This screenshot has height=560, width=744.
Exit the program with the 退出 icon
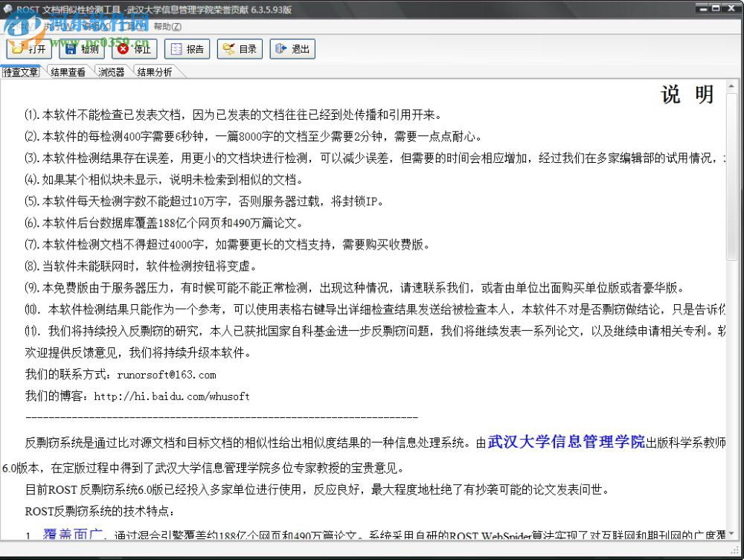tap(292, 49)
